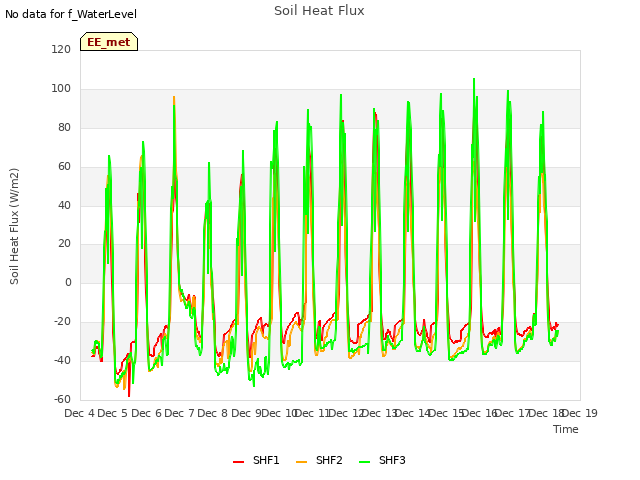The width and height of the screenshot is (640, 480).
Task: Toggle SHF3 series in legend
Action: [382, 460]
